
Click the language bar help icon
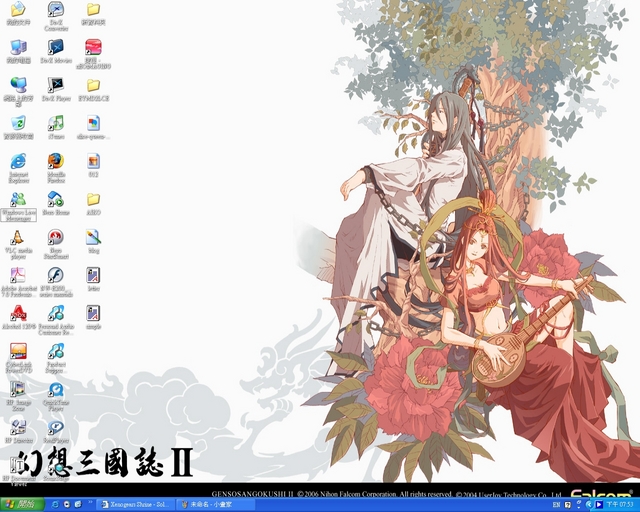(568, 505)
